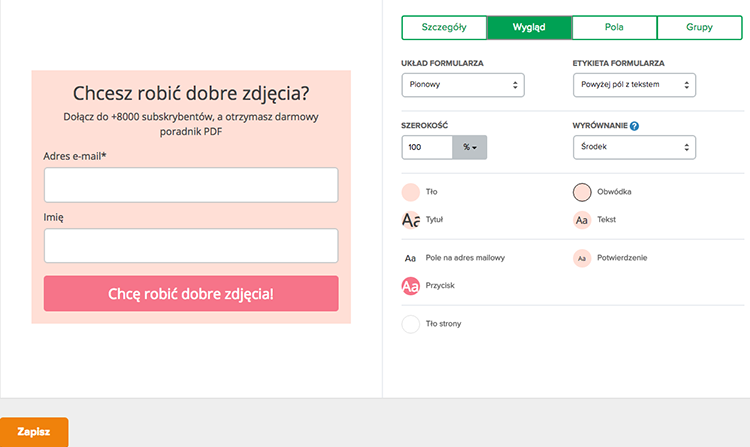Click the Adres e-mail* label

(75, 156)
